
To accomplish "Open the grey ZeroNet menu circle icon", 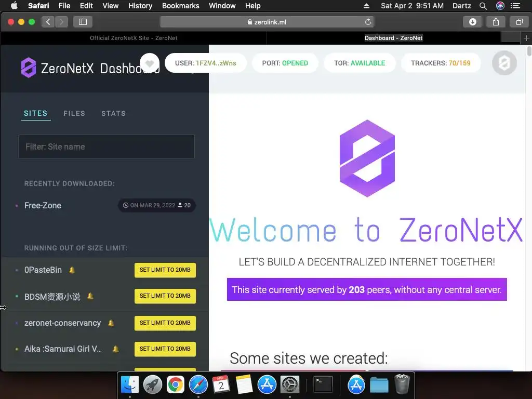I will point(504,63).
